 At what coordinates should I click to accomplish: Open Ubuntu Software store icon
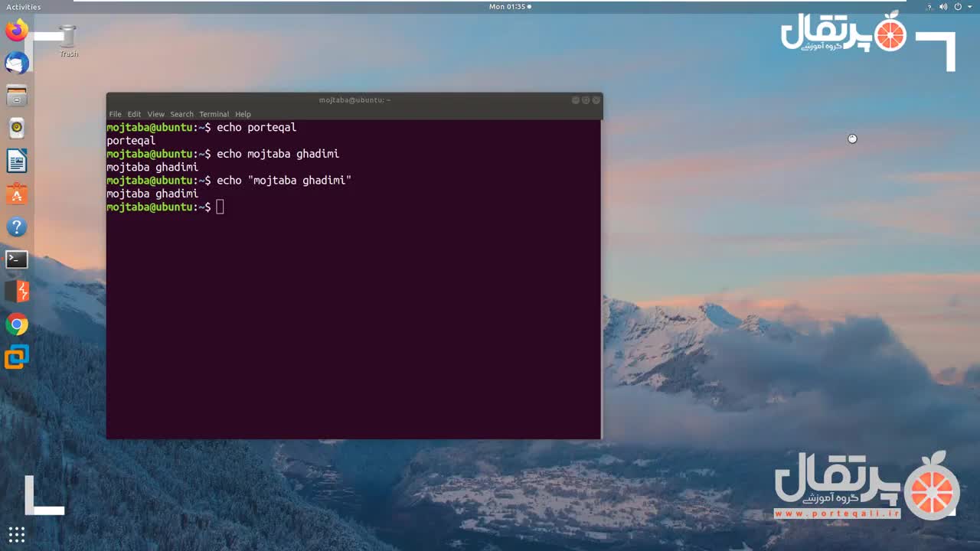17,194
